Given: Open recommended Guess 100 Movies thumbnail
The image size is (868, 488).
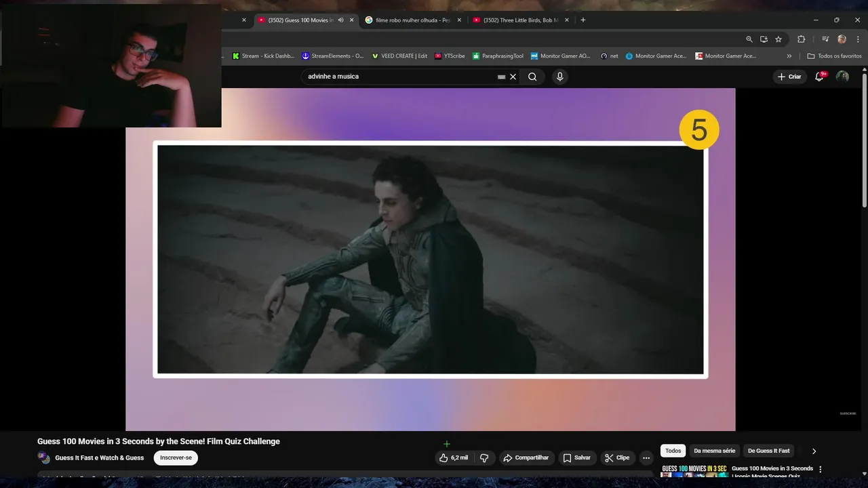Looking at the screenshot, I should (x=694, y=471).
